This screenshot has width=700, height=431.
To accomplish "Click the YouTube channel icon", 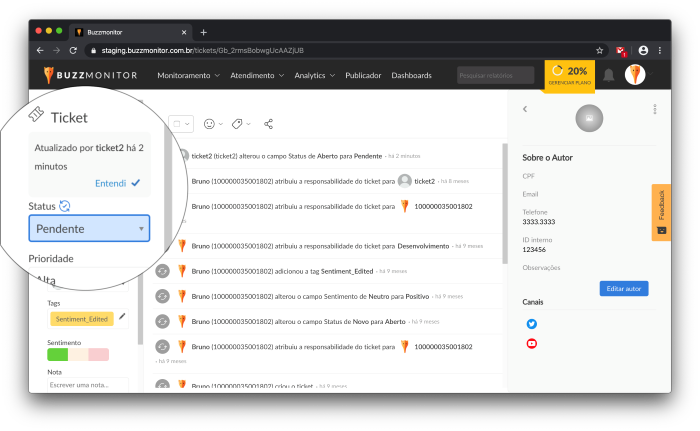I will pyautogui.click(x=532, y=343).
